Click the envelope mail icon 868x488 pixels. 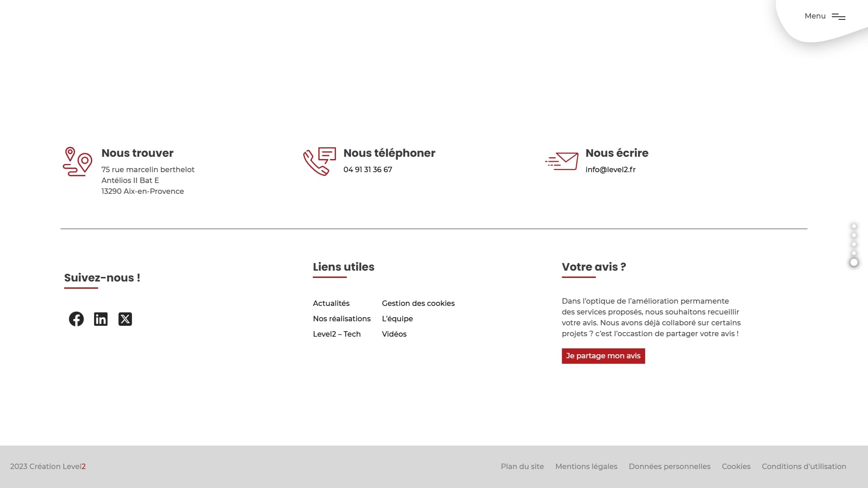coord(561,161)
